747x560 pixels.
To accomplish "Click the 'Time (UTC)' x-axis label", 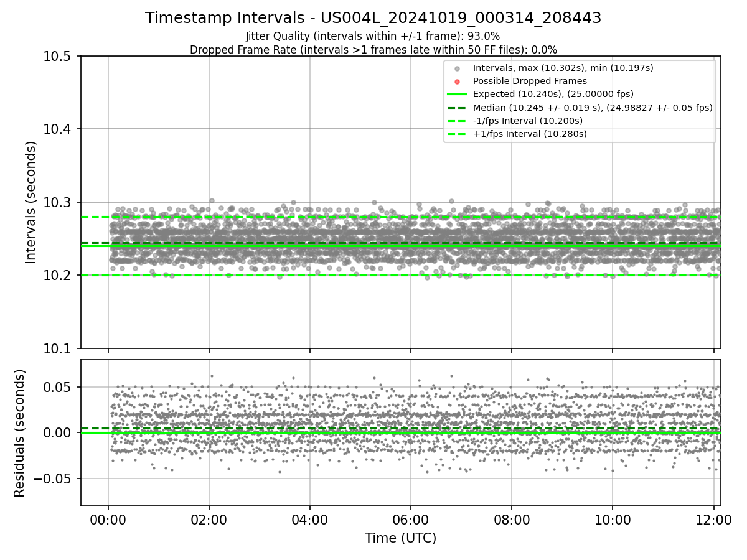I will (400, 538).
